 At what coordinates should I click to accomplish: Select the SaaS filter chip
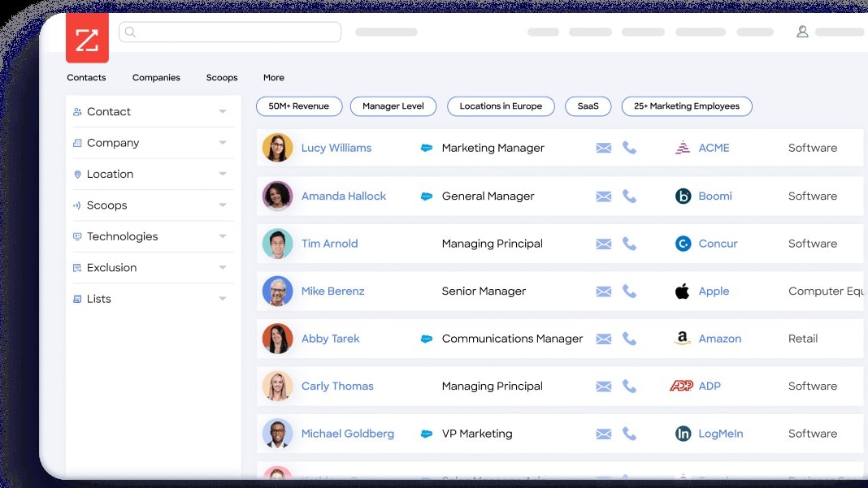click(x=588, y=106)
